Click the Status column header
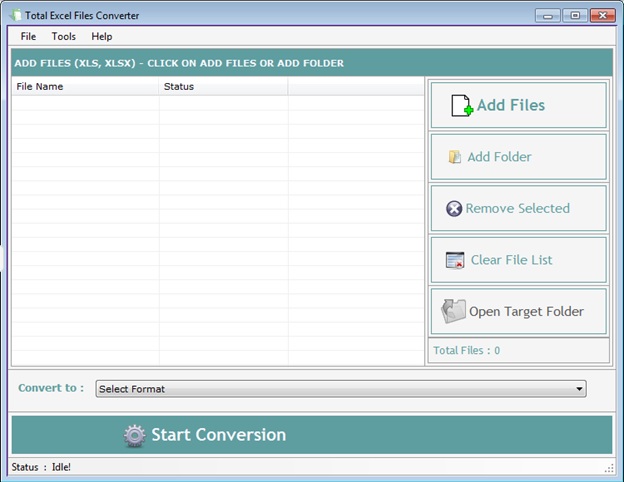Screen dimensions: 624x482 223,87
